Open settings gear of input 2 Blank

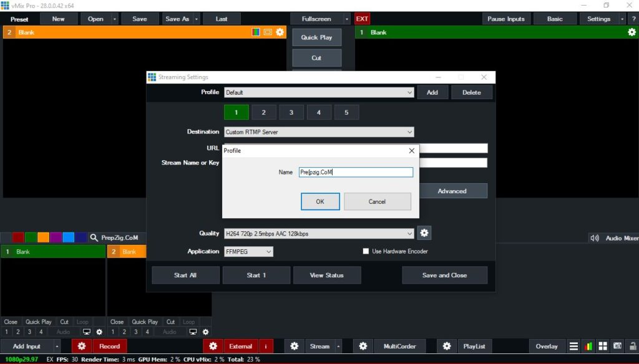[206, 332]
